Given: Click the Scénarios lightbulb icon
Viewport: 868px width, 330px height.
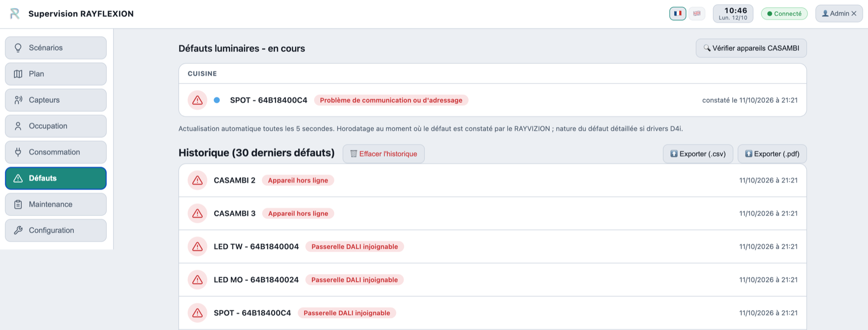Looking at the screenshot, I should pyautogui.click(x=18, y=48).
